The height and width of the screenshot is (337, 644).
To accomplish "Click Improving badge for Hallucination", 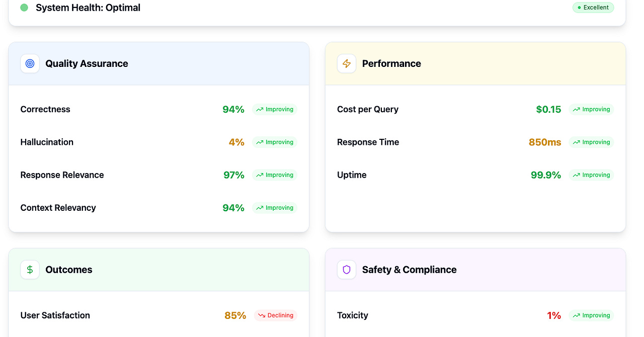I will point(275,142).
